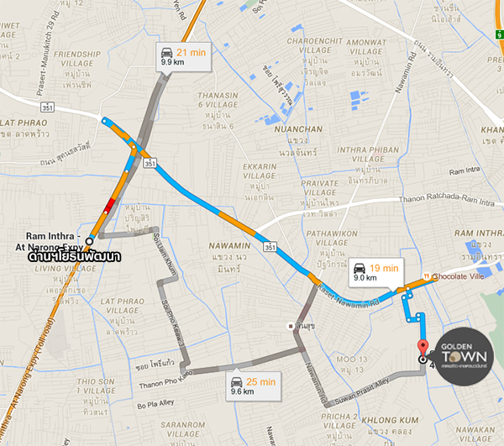Click the red heavy traffic segment
Screen dimensions: 504x446
coord(110,205)
